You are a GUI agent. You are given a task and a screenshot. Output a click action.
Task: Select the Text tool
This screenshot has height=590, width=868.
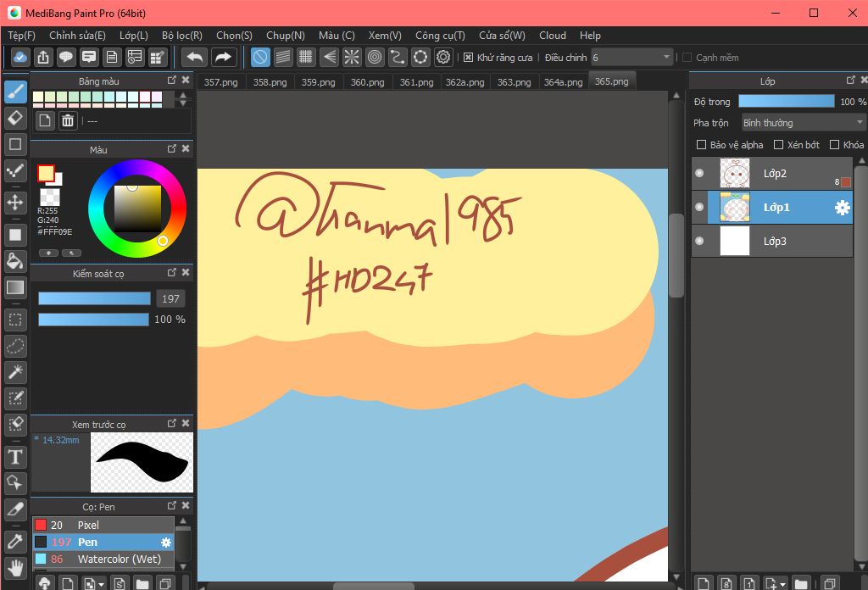(x=15, y=458)
